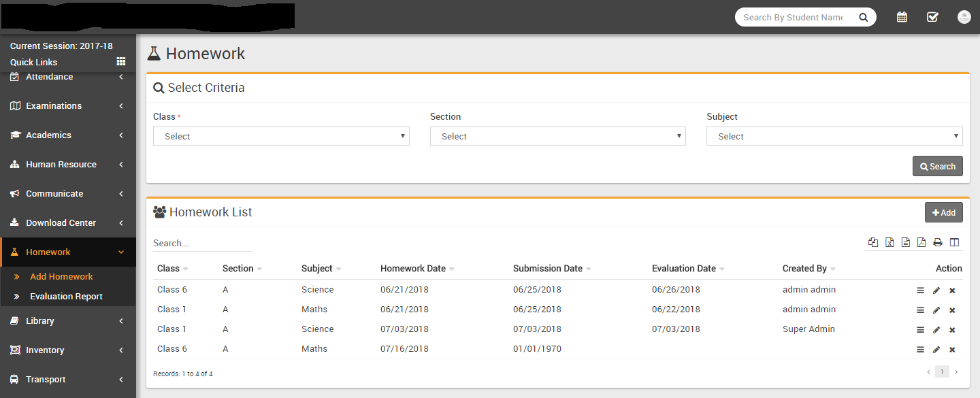Screen dimensions: 980x398
Task: Export homework list as PDF
Action: (x=921, y=242)
